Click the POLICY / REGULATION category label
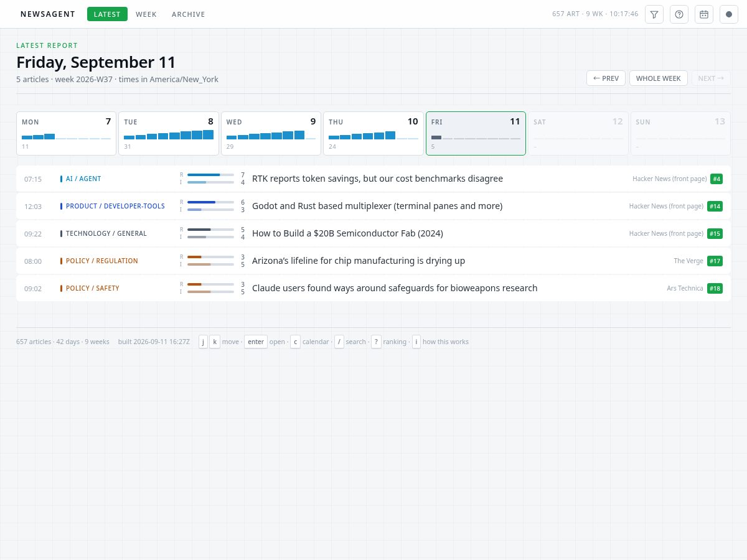The height and width of the screenshot is (560, 747). (102, 261)
